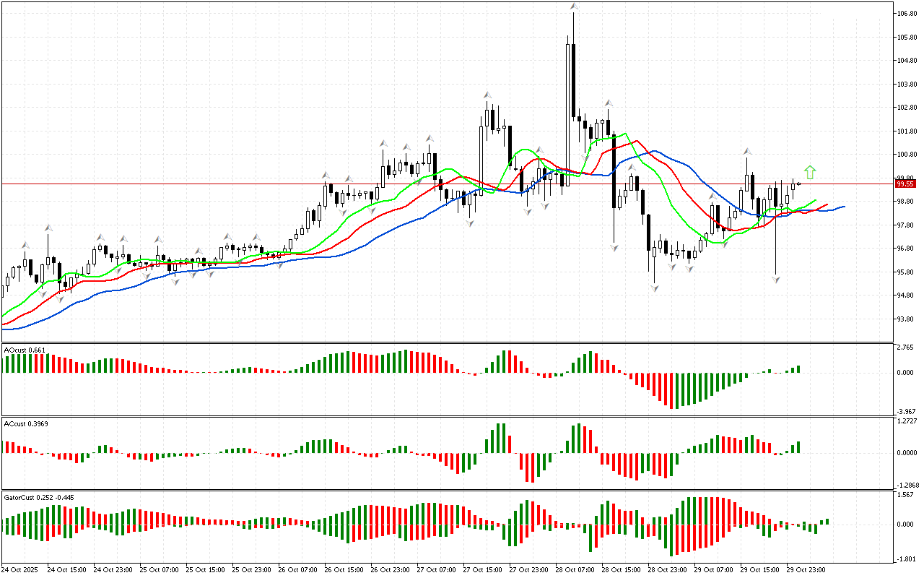Click the 2.765 value on AOcust scale
The height and width of the screenshot is (578, 924).
pos(905,348)
